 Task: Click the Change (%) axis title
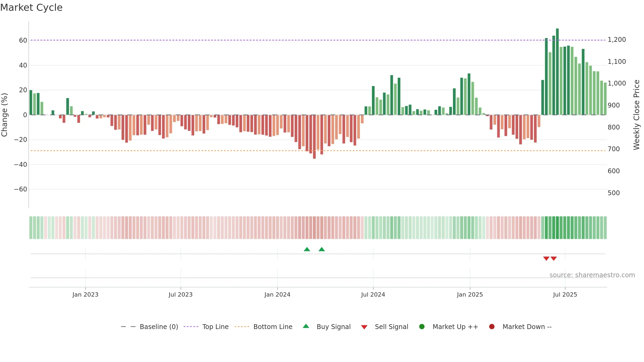(x=4, y=115)
